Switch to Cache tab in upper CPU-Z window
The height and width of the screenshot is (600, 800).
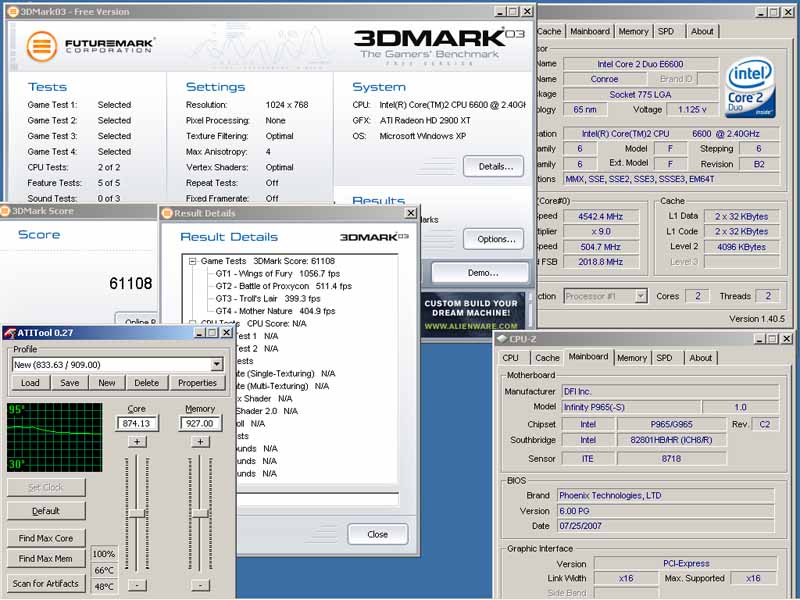coord(549,31)
